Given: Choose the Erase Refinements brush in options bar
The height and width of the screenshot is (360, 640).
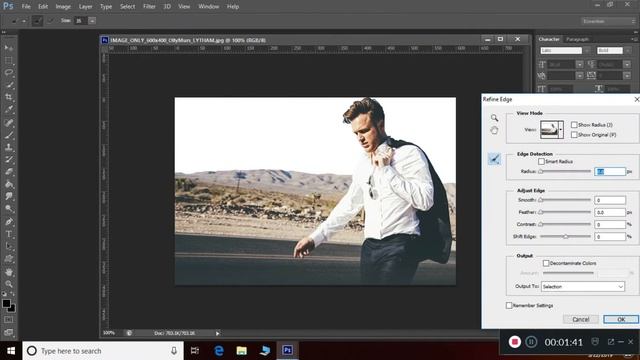Looking at the screenshot, I should 50,20.
